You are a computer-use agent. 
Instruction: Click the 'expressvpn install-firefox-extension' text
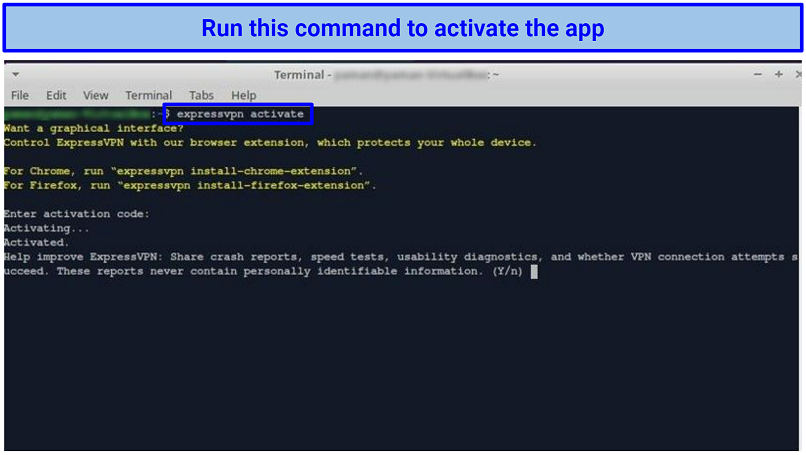point(244,186)
